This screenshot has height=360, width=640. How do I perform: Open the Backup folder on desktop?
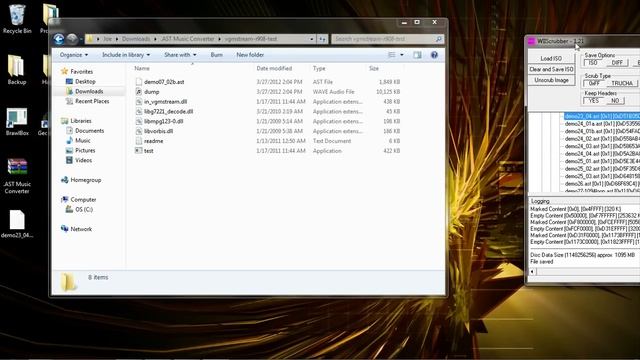tap(17, 69)
